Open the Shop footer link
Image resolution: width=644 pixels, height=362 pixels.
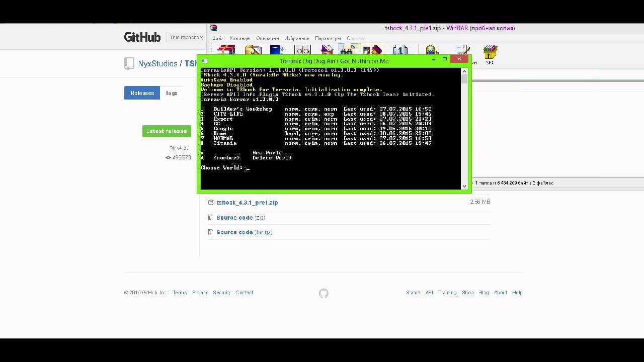tap(468, 293)
